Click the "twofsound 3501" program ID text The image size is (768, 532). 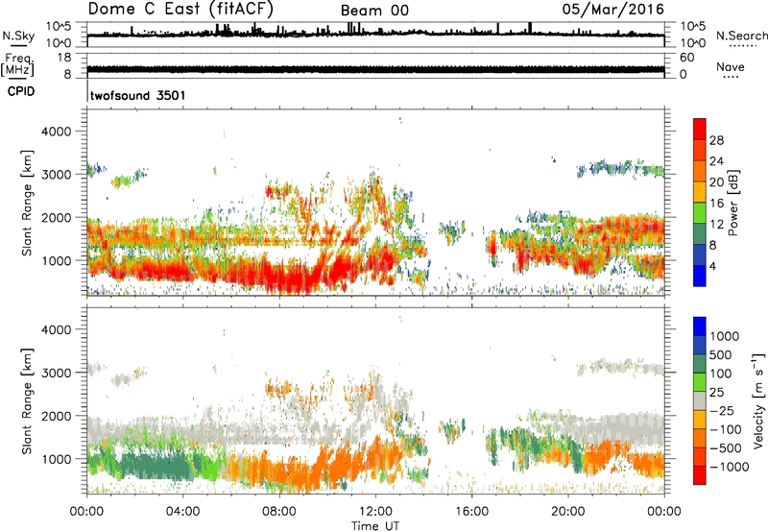138,95
